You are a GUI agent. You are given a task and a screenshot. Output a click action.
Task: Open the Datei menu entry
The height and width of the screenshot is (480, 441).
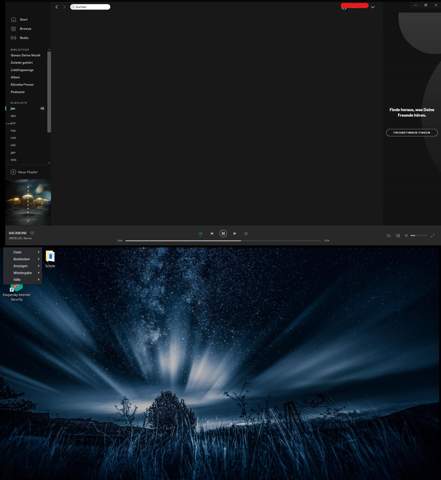coord(23,252)
